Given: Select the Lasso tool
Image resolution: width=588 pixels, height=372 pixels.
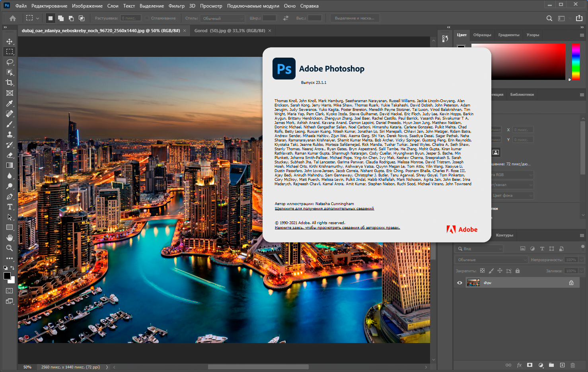Looking at the screenshot, I should 10,62.
